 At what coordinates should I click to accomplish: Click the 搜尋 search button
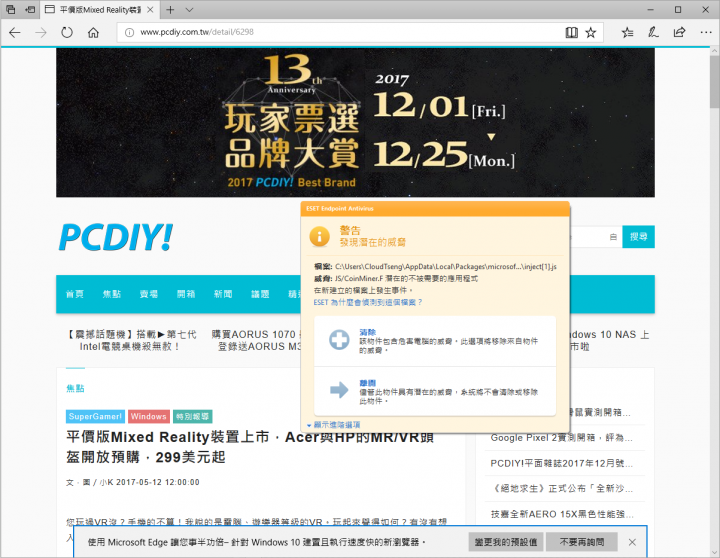[x=638, y=237]
